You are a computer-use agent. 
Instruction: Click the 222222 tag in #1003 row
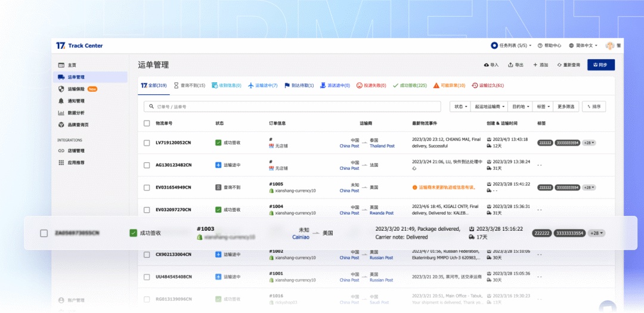tap(542, 233)
